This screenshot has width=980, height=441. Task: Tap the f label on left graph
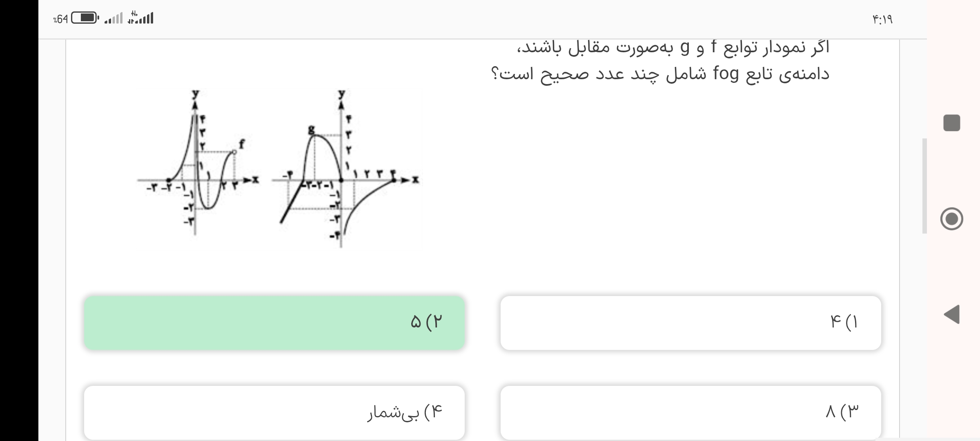coord(242,144)
